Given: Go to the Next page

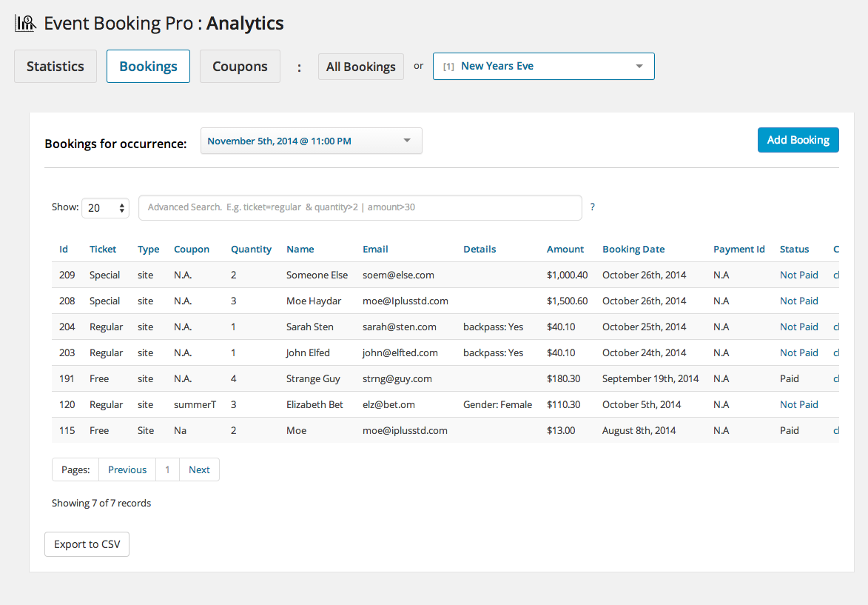Looking at the screenshot, I should pyautogui.click(x=199, y=469).
